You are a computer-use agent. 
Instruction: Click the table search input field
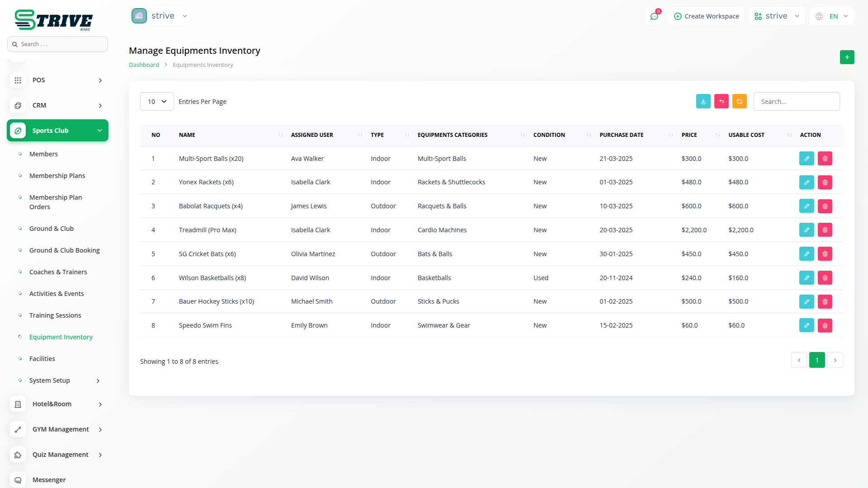[x=796, y=102]
